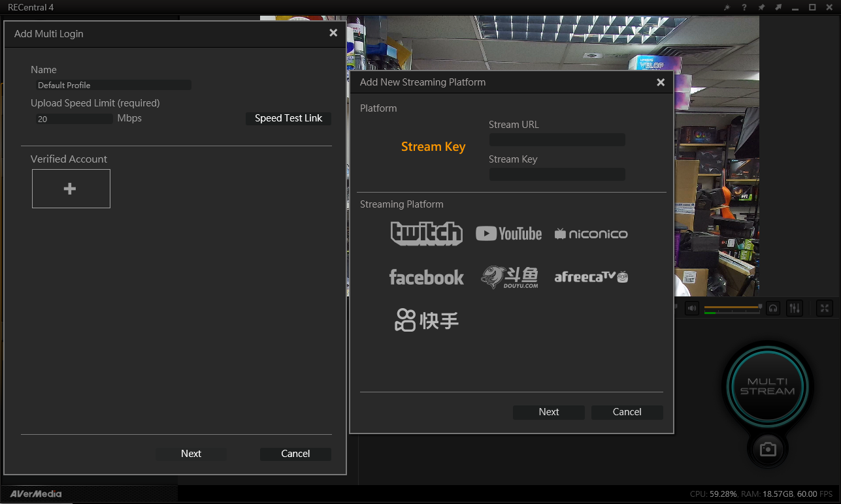Viewport: 841px width, 504px height.
Task: Mute the speaker volume icon
Action: point(692,308)
